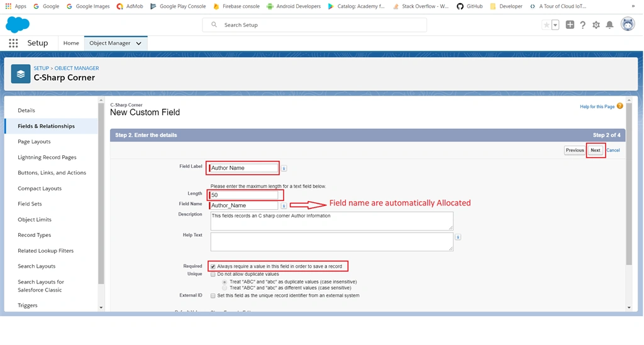
Task: Open the setup gear icon
Action: 596,25
